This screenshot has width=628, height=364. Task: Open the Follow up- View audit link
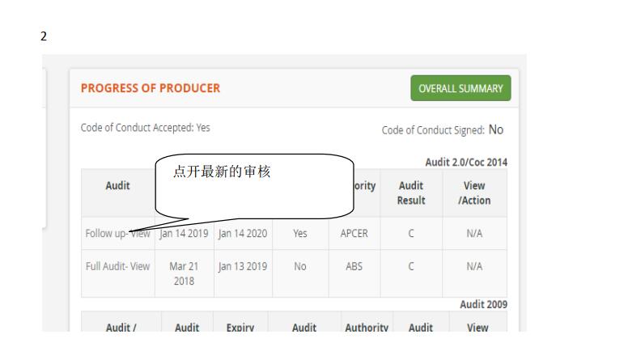[118, 234]
